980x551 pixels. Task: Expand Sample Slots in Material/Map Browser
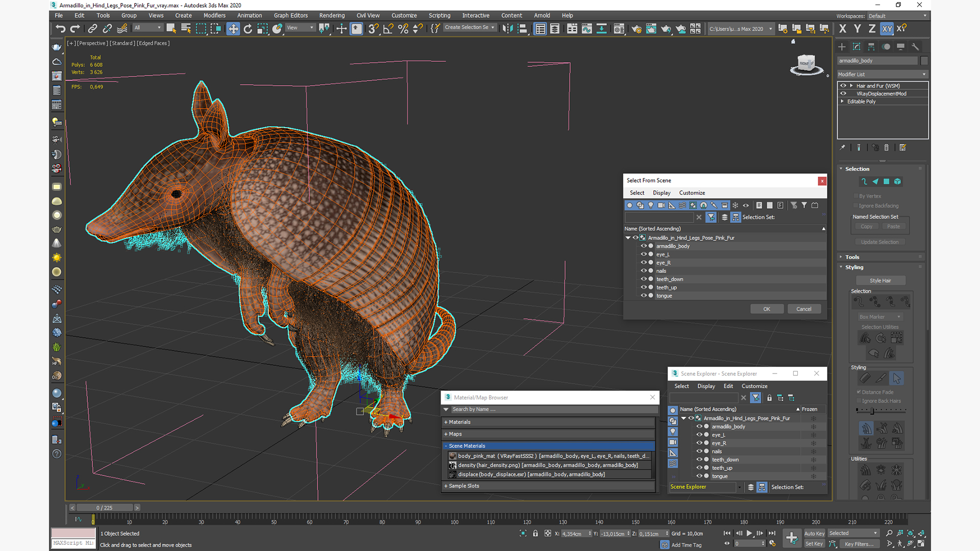549,486
